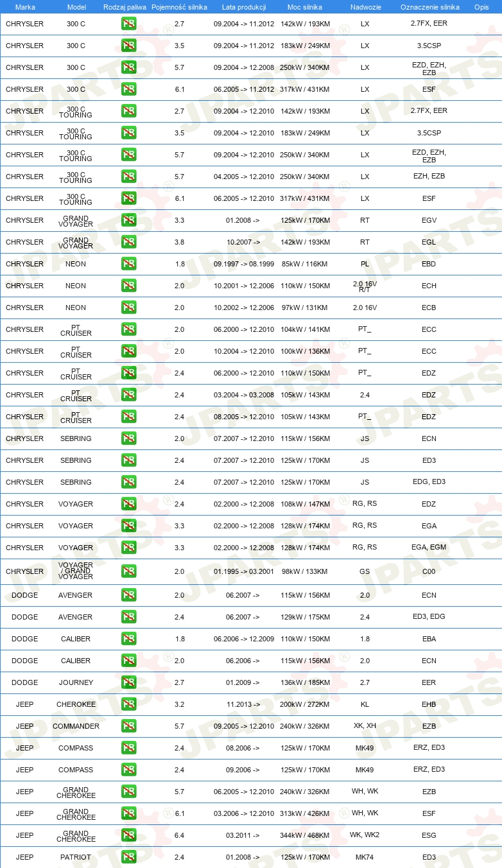502x868 pixels.
Task: Click the WK, WK2 body cell
Action: pos(365,835)
